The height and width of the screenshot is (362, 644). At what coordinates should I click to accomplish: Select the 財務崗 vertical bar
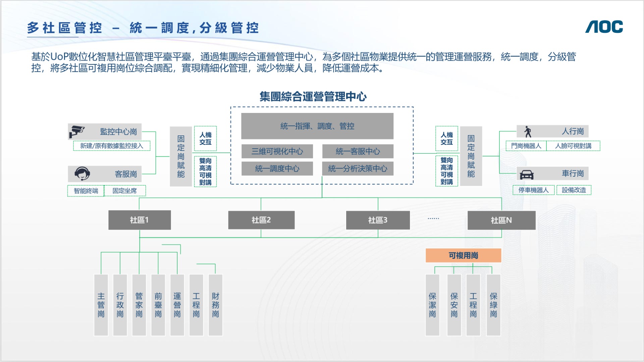coord(215,305)
